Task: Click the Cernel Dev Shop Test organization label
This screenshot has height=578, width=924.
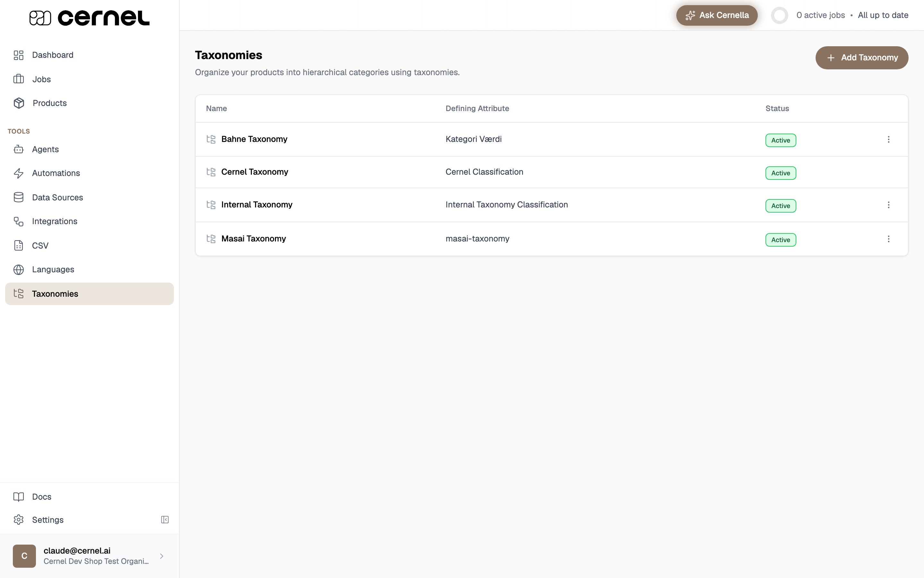Action: click(x=96, y=562)
